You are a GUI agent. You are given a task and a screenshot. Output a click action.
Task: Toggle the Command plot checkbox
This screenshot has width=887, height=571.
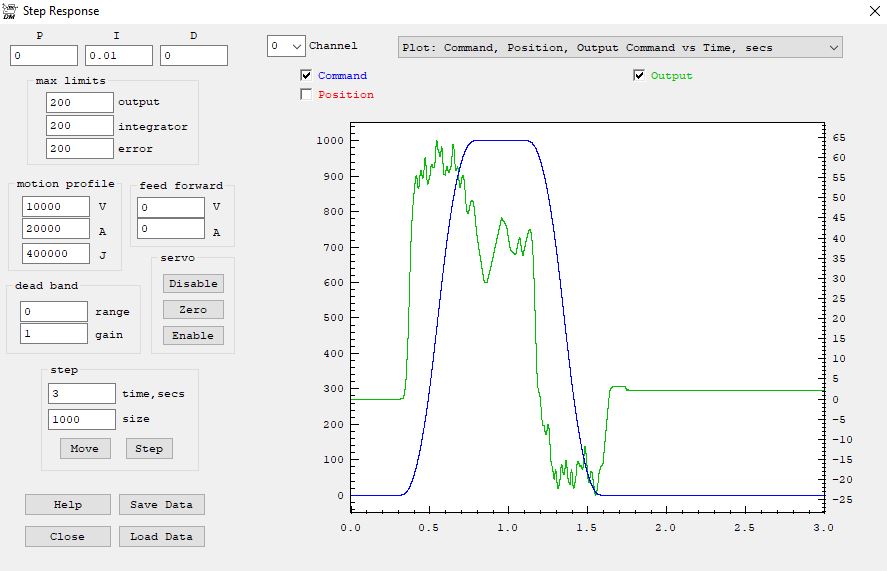[x=306, y=76]
